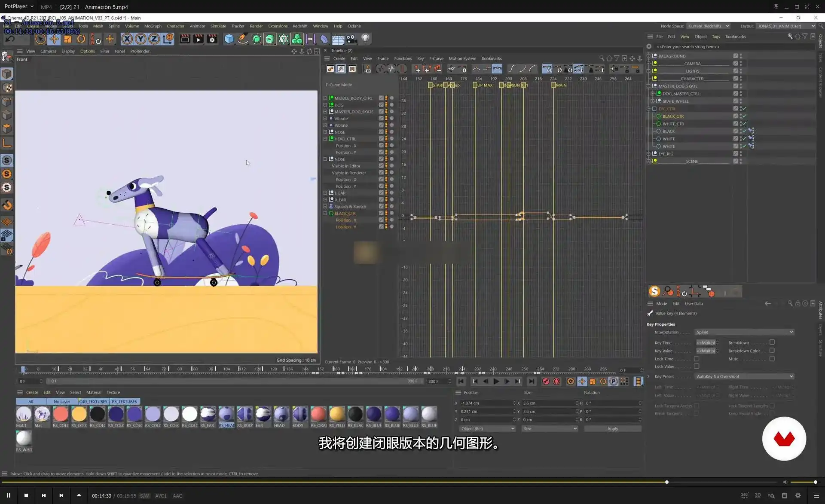Open the MoGraph menu
Image resolution: width=825 pixels, height=504 pixels.
tap(153, 26)
